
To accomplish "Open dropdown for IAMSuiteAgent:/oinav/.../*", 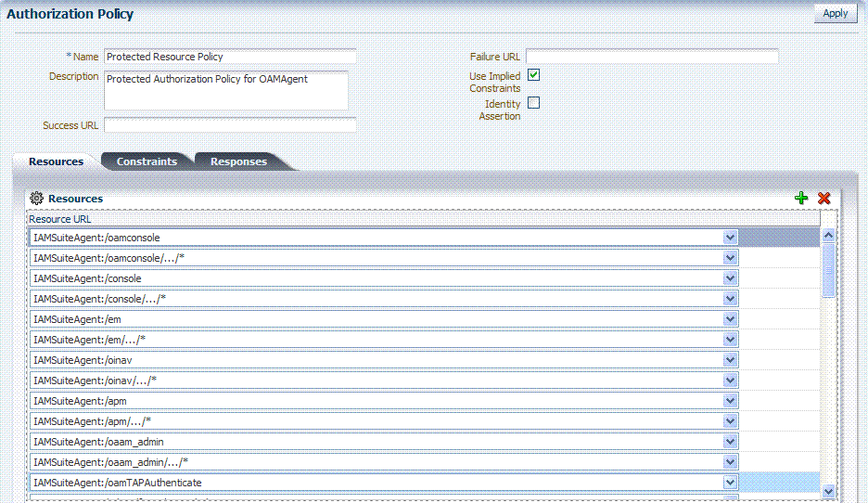I will coord(730,380).
